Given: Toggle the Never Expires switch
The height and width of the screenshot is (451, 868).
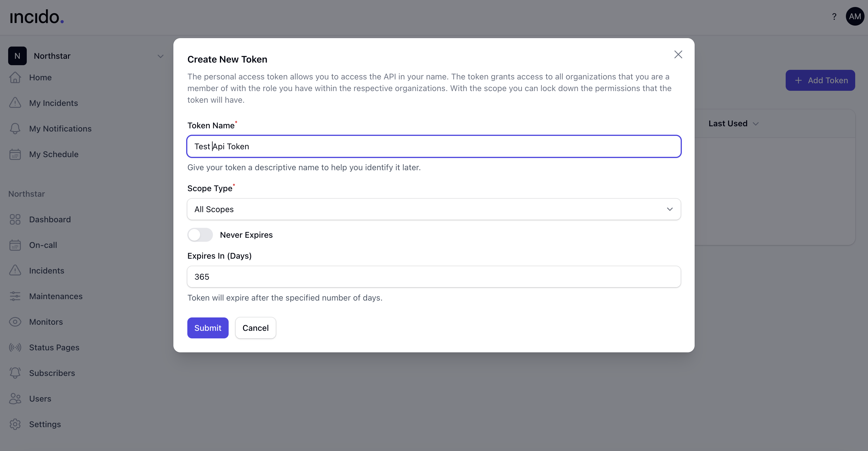Looking at the screenshot, I should point(200,235).
